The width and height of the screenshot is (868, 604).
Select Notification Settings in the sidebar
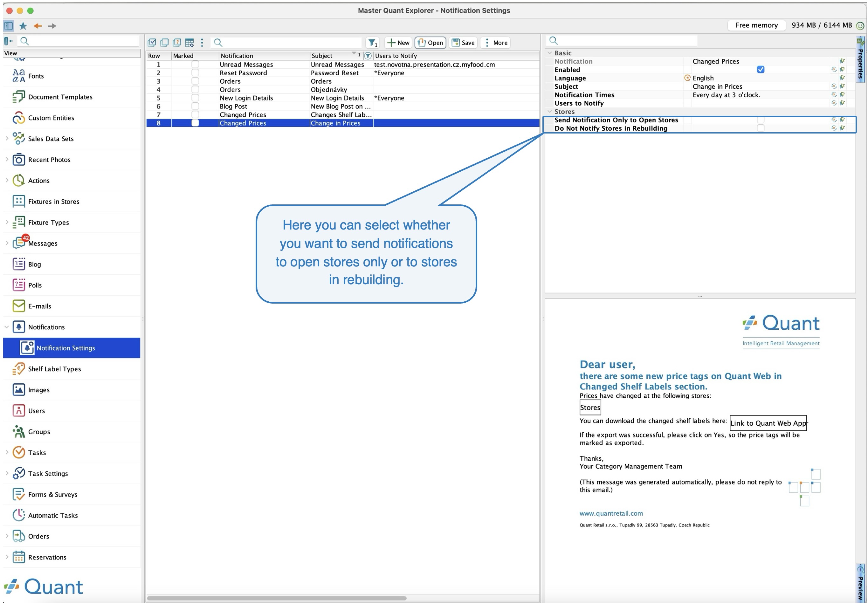pyautogui.click(x=72, y=348)
